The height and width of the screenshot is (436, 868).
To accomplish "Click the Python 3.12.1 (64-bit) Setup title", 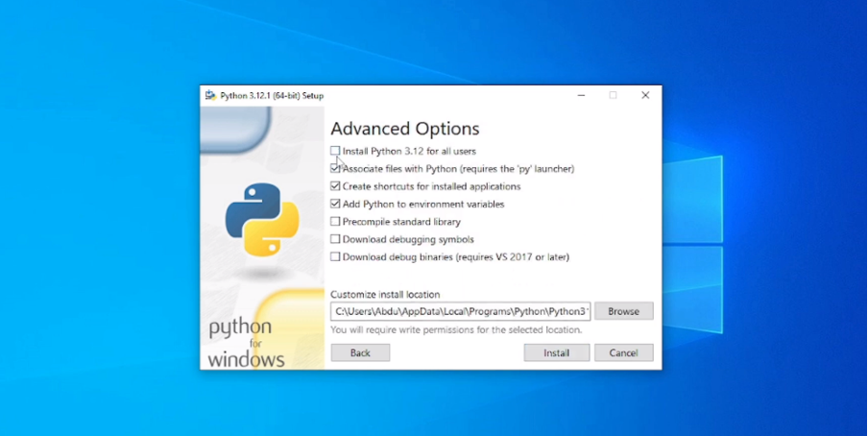I will (272, 96).
